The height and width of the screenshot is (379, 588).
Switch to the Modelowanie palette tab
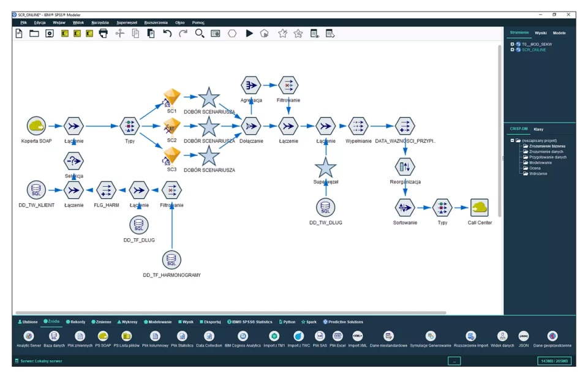(x=159, y=321)
